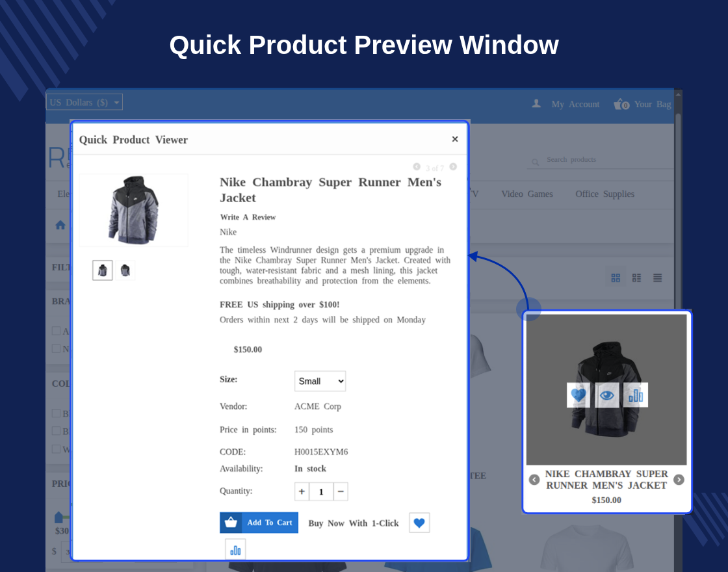This screenshot has height=572, width=728.
Task: Click the search magnifier icon
Action: click(536, 162)
